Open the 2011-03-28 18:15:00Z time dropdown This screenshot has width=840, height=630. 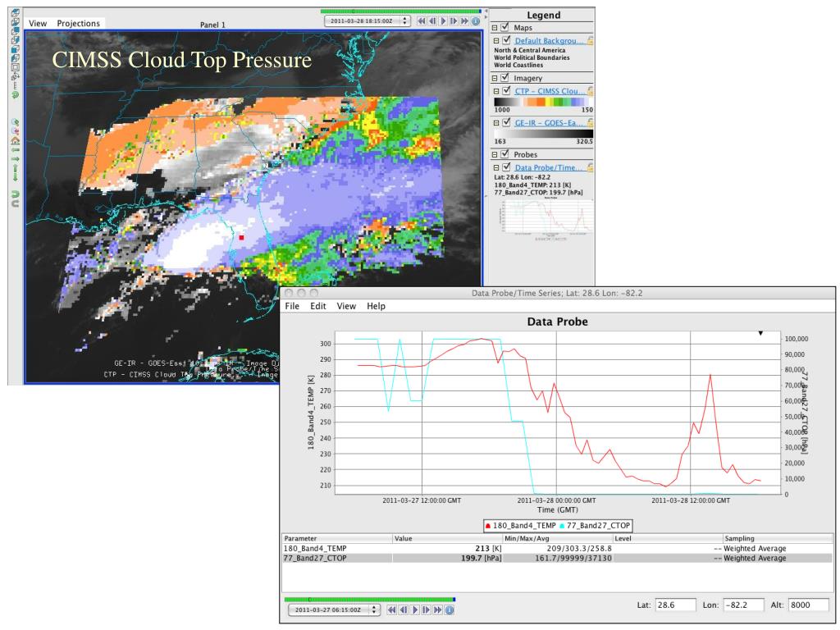367,21
